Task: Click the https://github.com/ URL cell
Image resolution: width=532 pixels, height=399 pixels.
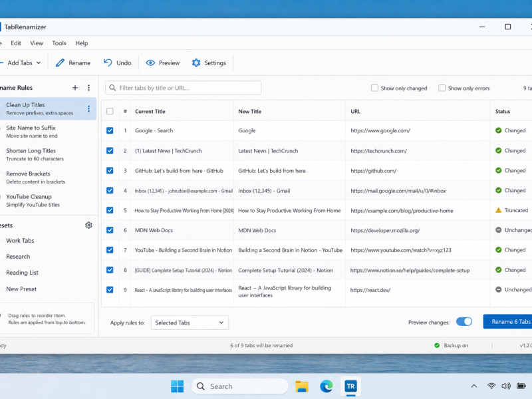Action: pyautogui.click(x=374, y=171)
